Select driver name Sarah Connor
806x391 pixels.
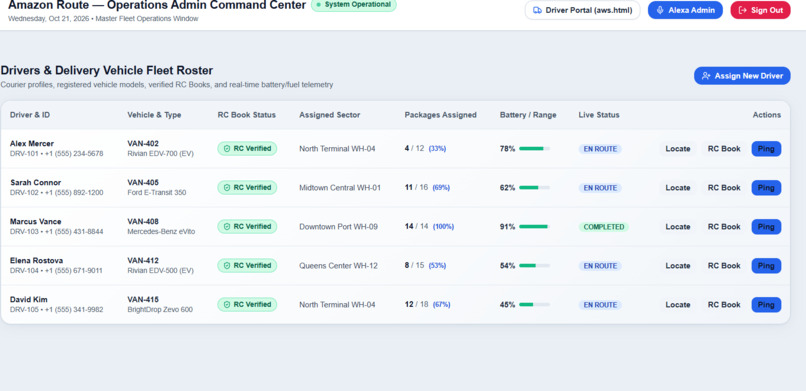[35, 183]
